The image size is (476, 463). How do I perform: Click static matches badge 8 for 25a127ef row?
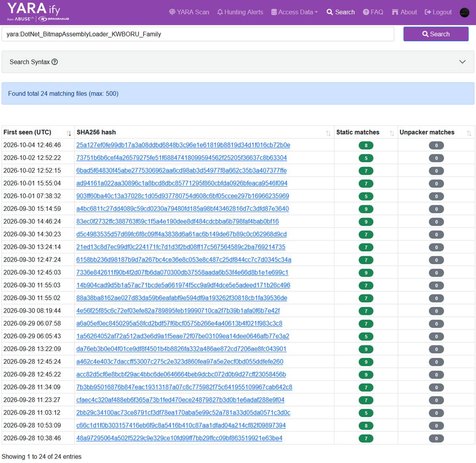pyautogui.click(x=366, y=145)
